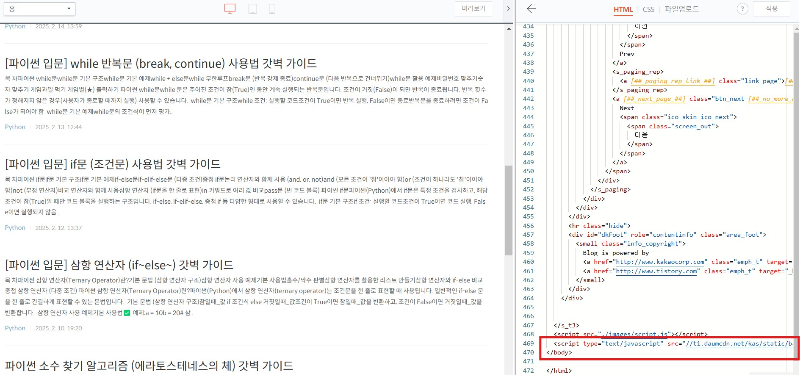Switch to the CSS tab
Viewport: 800px width, 375px height.
click(648, 10)
